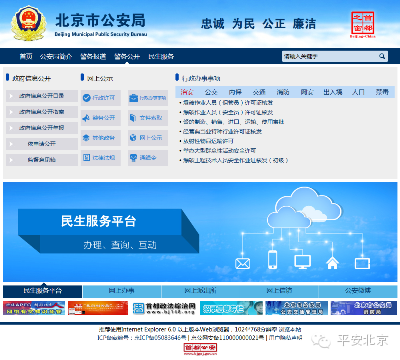The image size is (400, 360).
Task: Expand the arrow of the last row under 政府信息公开
Action: (x=11, y=160)
